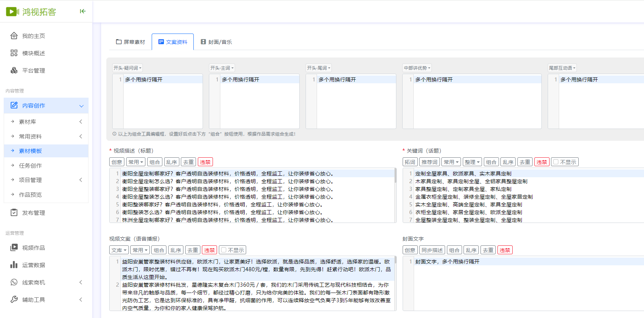Expand 项目管理 submenu

tap(81, 180)
